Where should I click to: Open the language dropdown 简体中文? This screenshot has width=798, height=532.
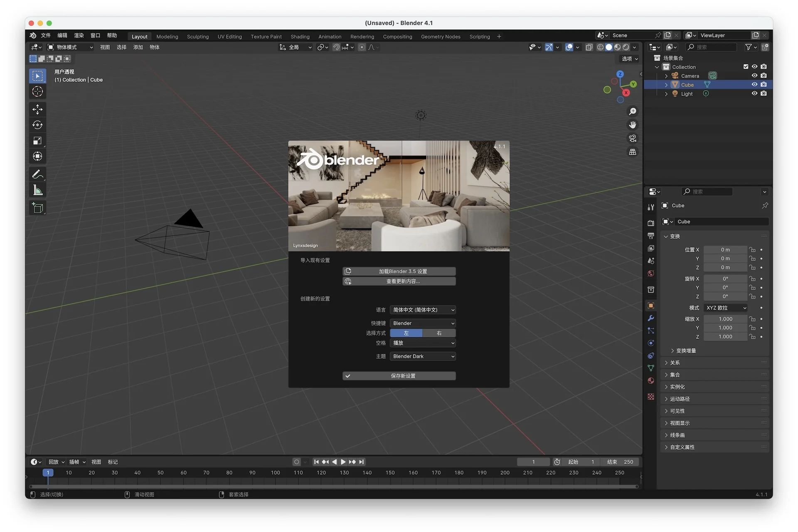(423, 310)
